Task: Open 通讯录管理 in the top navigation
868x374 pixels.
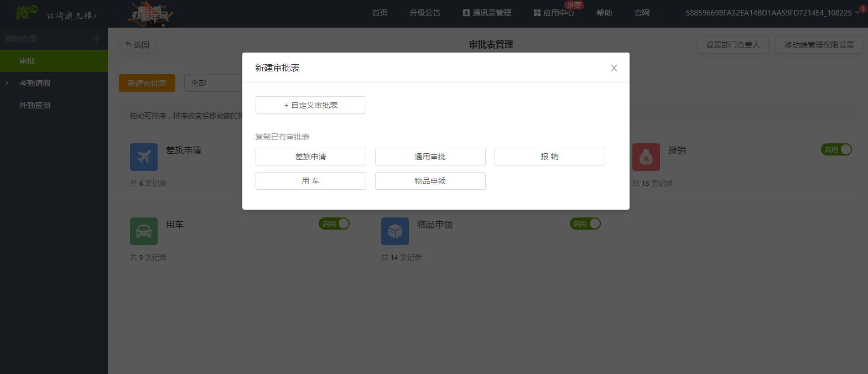Action: [x=487, y=13]
